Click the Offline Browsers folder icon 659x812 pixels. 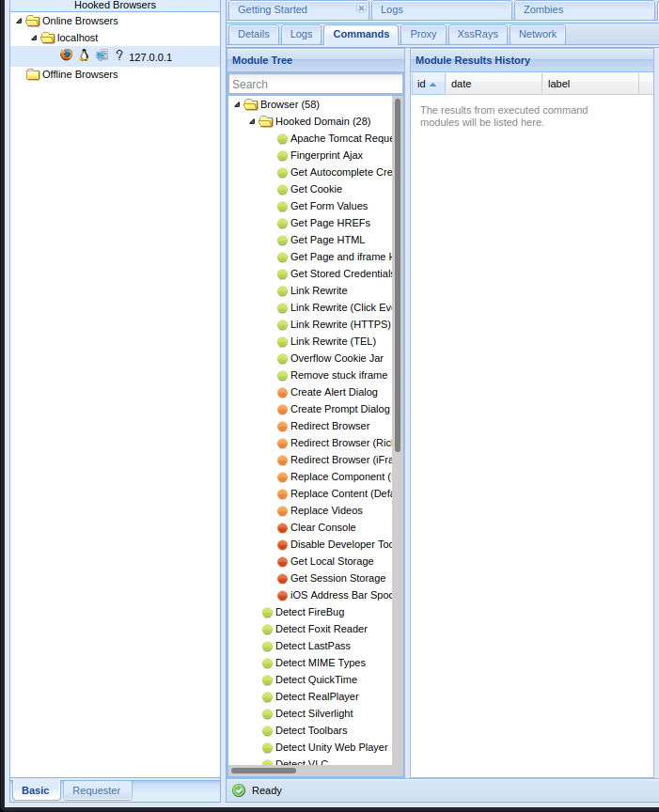pos(33,74)
